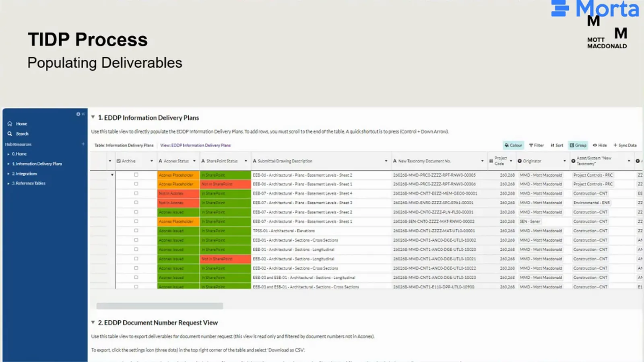This screenshot has height=362, width=644.
Task: Click the Archive column checkbox-type icon
Action: pos(119,161)
